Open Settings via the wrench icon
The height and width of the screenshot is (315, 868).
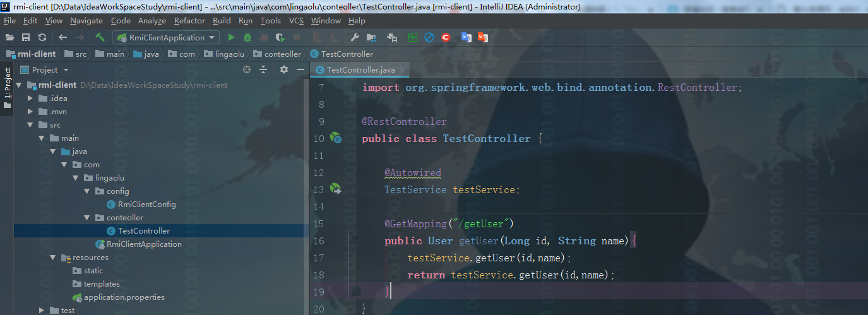(355, 38)
